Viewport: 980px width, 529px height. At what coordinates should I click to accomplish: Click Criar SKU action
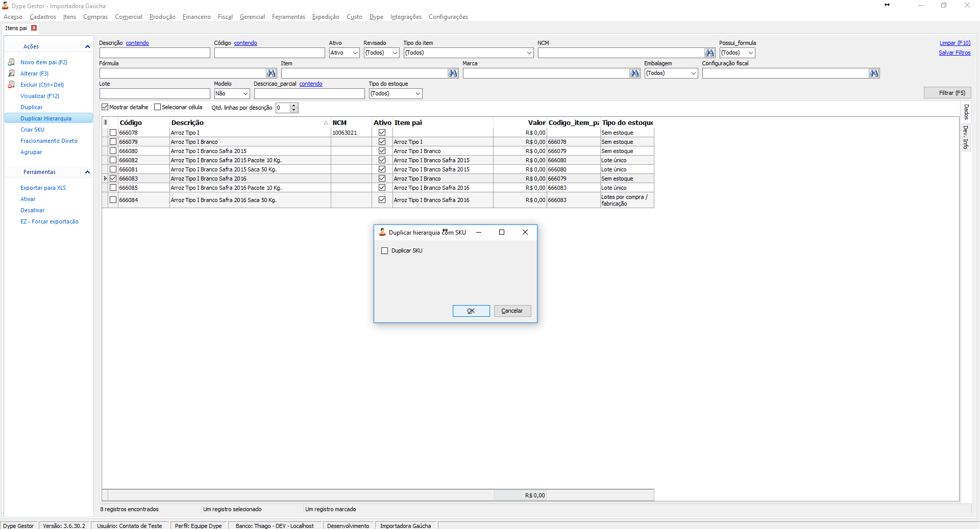(32, 130)
